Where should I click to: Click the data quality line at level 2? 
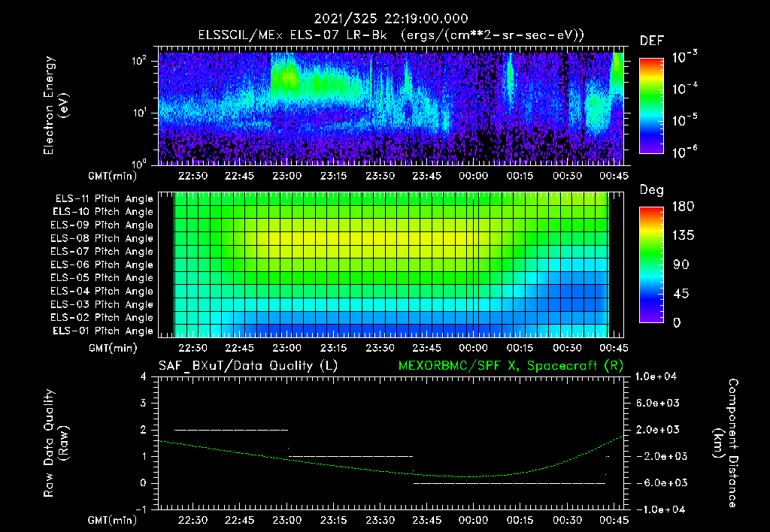[231, 430]
